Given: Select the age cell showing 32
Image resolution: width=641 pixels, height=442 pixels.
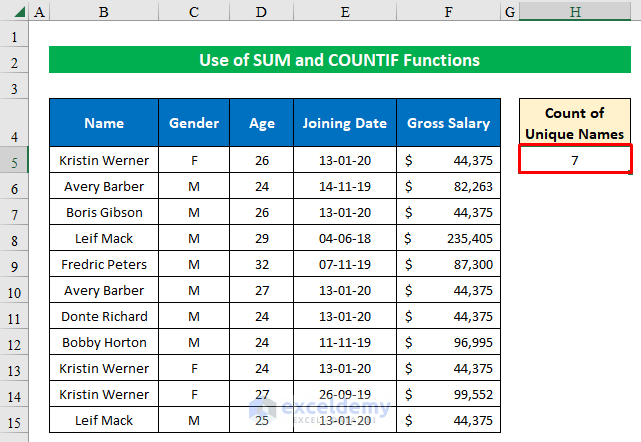Looking at the screenshot, I should click(261, 264).
